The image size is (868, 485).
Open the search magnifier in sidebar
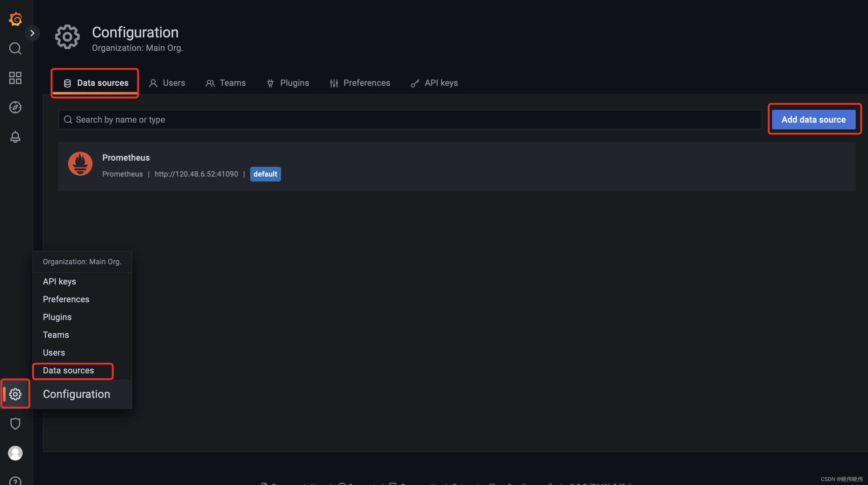pos(15,48)
